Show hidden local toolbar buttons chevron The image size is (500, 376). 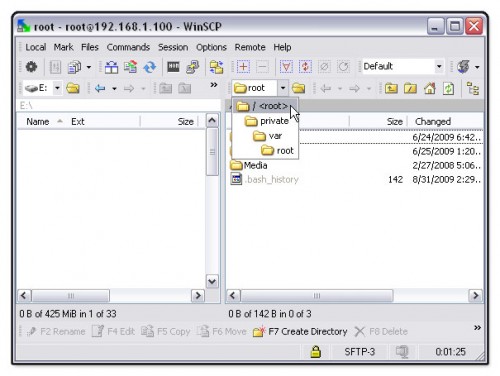click(x=214, y=85)
